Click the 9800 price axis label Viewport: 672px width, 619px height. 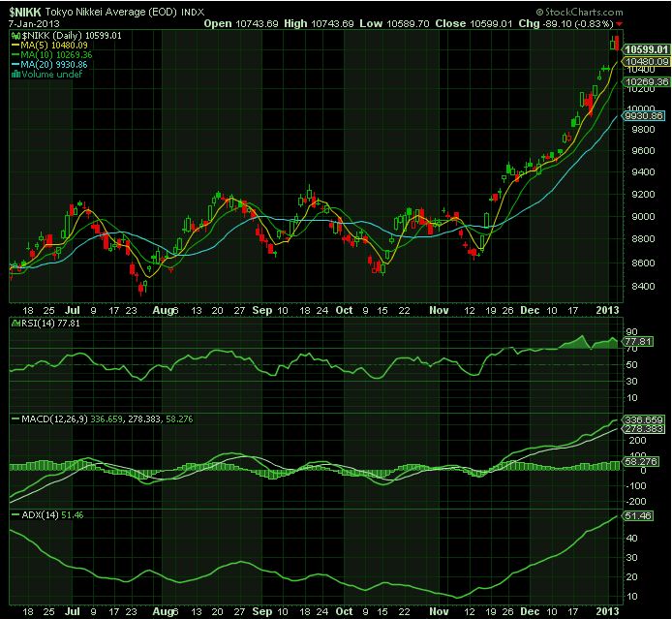[643, 130]
